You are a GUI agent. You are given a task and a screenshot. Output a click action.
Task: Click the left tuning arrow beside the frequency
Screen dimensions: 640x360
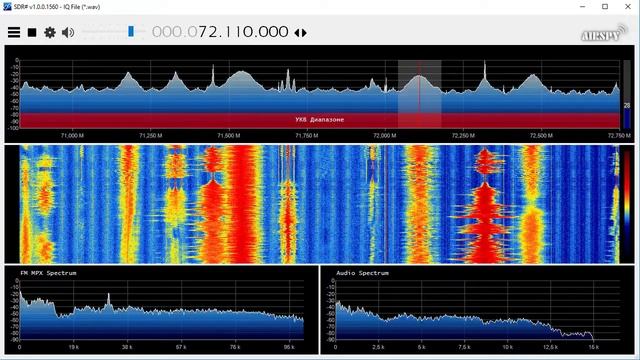[x=297, y=33]
